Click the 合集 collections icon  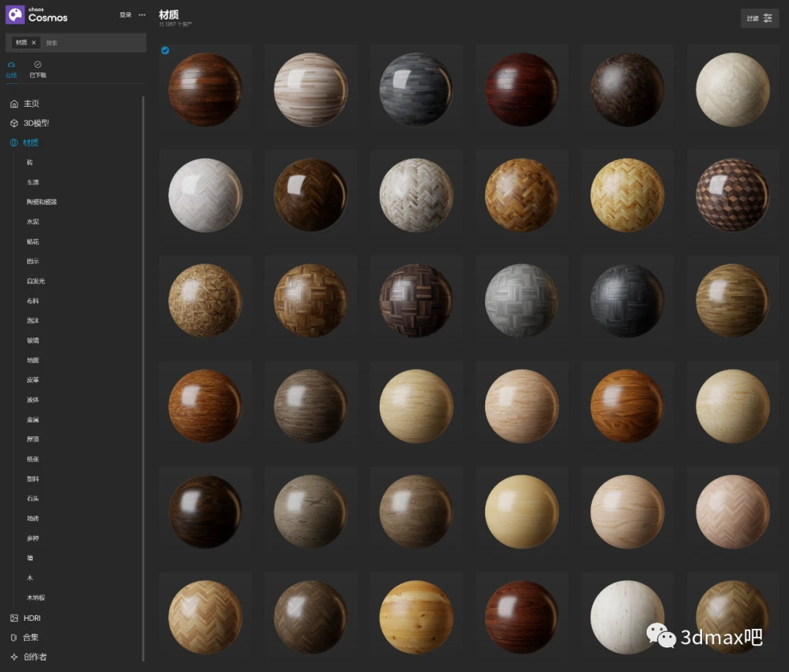coord(14,638)
